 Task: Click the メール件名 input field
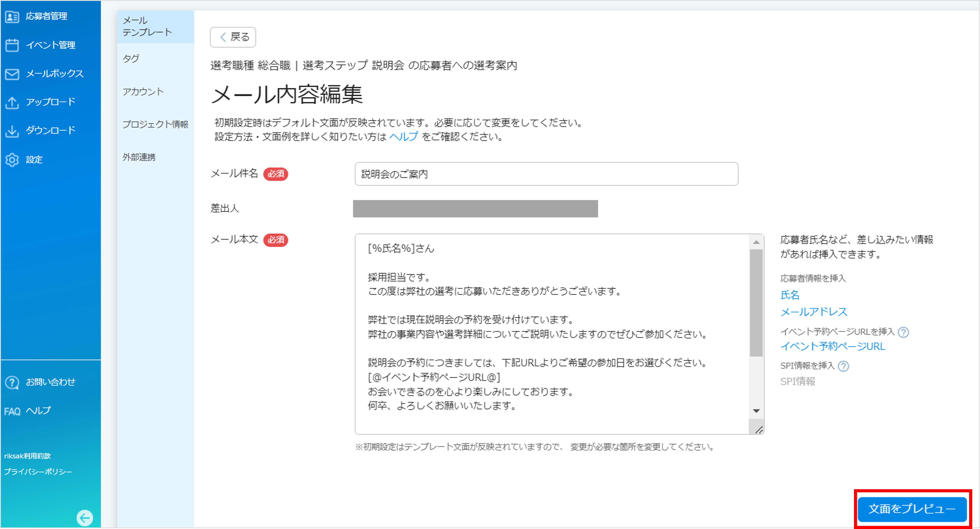click(x=546, y=174)
